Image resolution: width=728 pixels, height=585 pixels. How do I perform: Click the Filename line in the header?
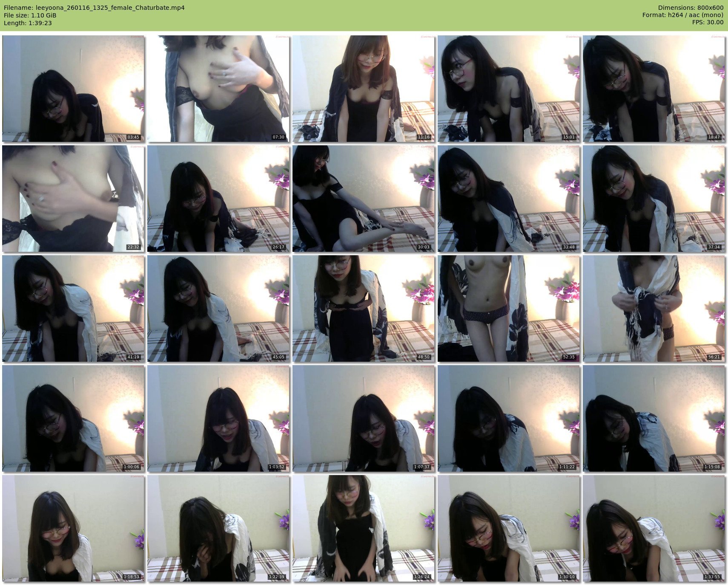coord(94,8)
